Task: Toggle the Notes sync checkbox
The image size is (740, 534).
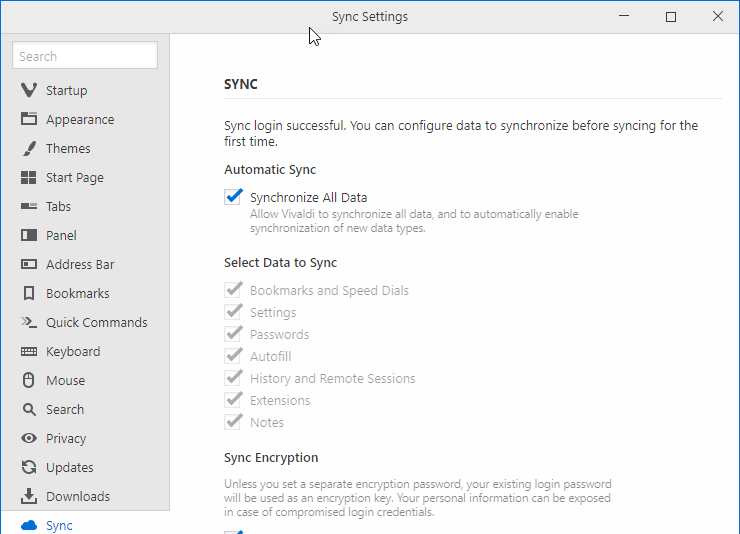Action: tap(234, 422)
